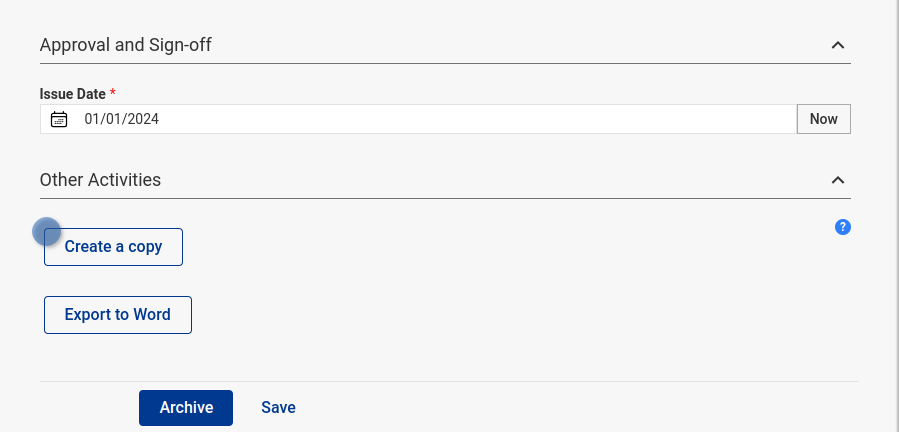899x432 pixels.
Task: Click the blue help question mark icon
Action: pos(842,227)
